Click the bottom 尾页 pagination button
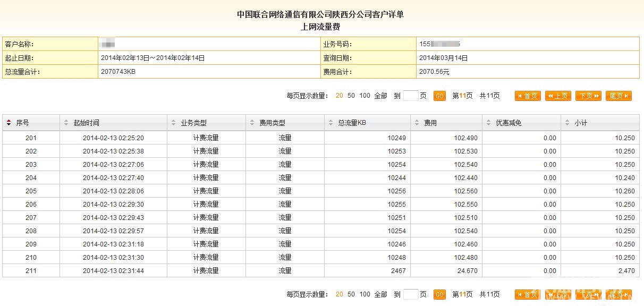Image resolution: width=644 pixels, height=306 pixels. 618,294
